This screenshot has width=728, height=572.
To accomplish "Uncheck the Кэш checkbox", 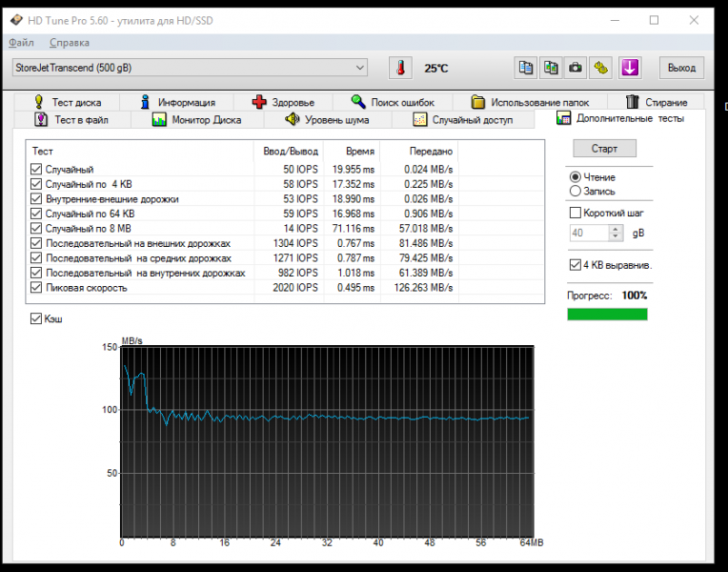I will 36,318.
